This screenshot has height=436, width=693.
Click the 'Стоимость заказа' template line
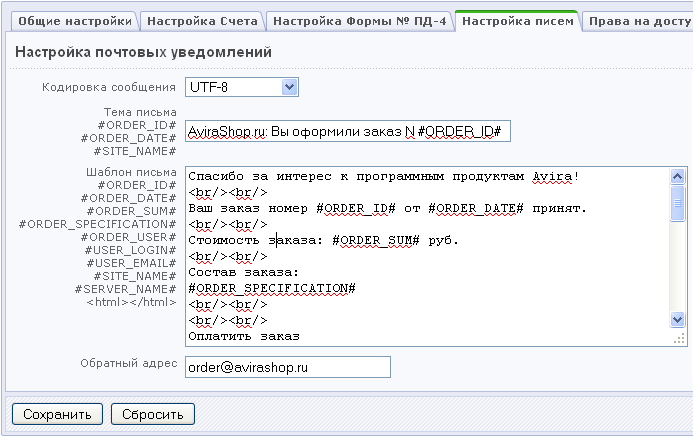(x=324, y=240)
